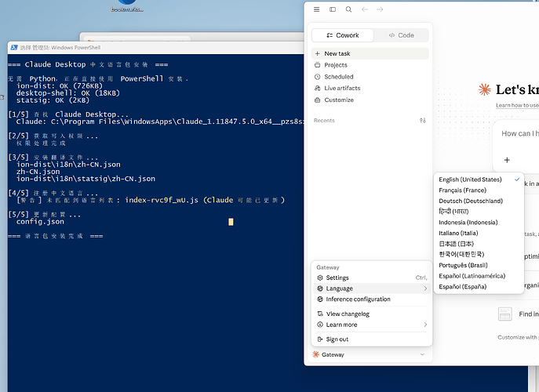This screenshot has height=392, width=539.
Task: Select Italiano (Italia) language
Action: (x=479, y=233)
